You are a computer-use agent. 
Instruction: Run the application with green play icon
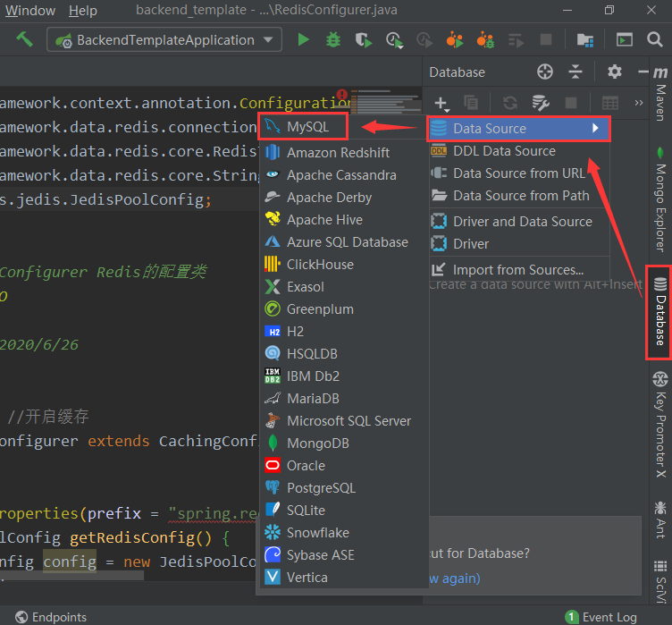pyautogui.click(x=304, y=39)
